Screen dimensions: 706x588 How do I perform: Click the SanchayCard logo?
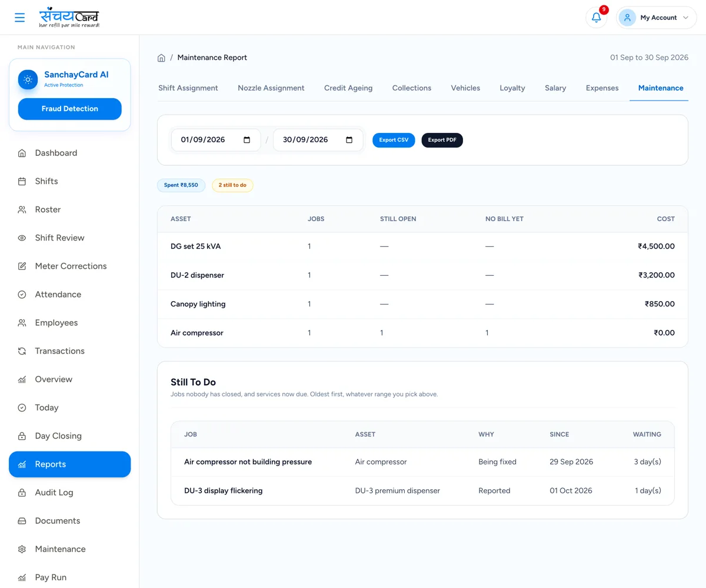click(x=69, y=18)
